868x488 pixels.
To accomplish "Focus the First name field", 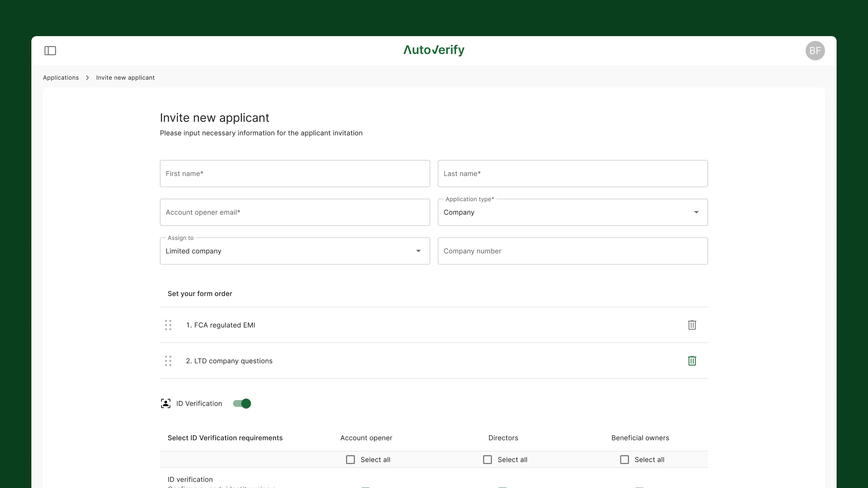I will pyautogui.click(x=295, y=174).
